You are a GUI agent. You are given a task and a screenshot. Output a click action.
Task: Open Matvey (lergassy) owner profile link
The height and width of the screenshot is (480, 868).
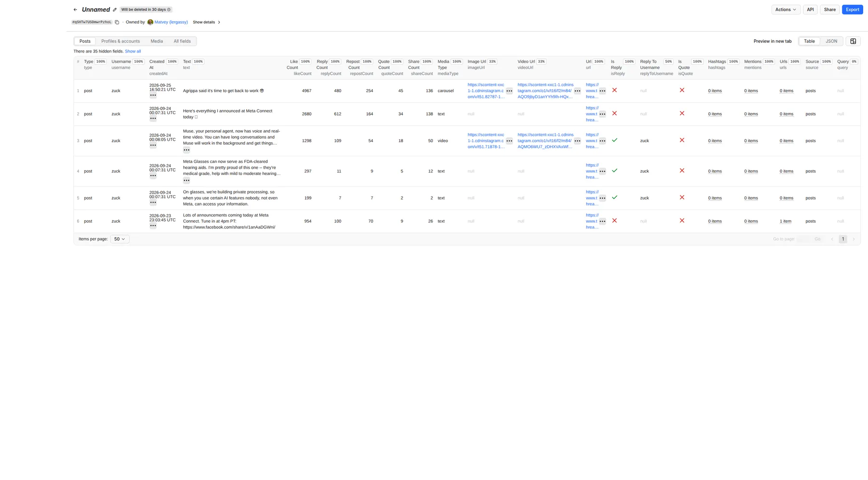coord(171,22)
